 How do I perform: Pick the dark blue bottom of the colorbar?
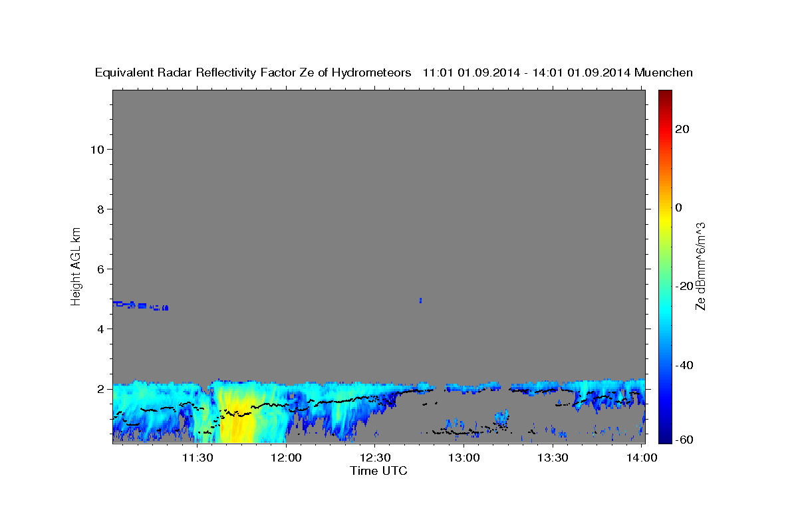666,438
